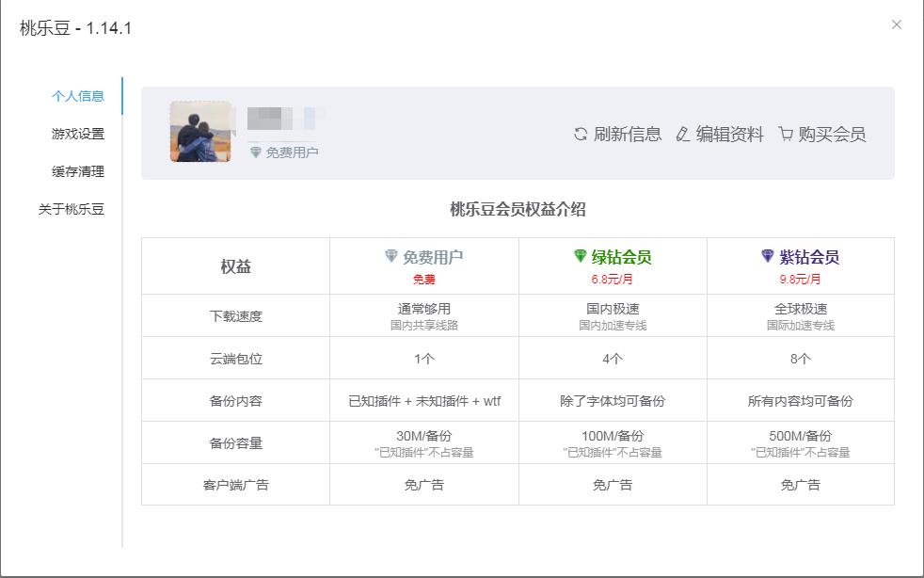Open the 个人信息 tab

coord(78,96)
